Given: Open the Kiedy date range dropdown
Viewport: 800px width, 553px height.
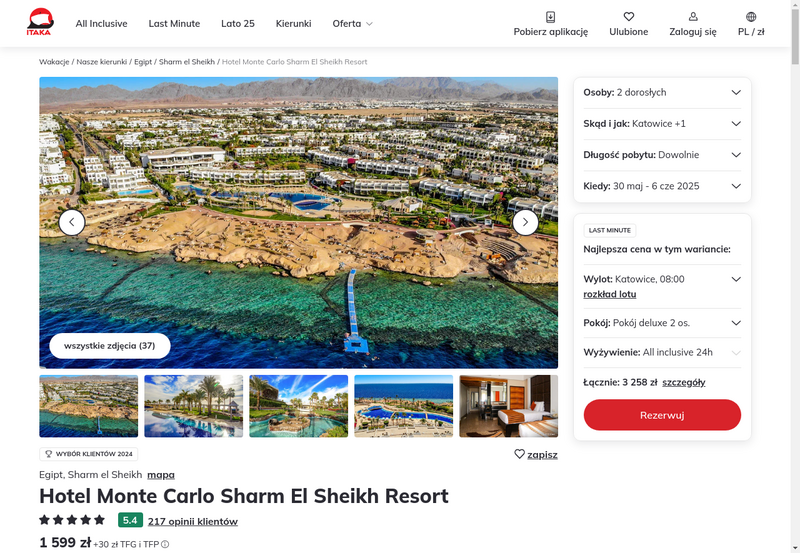Looking at the screenshot, I should (662, 186).
